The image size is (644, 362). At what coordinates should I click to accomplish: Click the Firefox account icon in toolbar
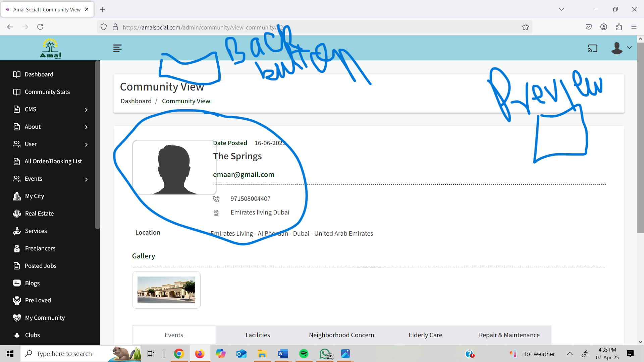pyautogui.click(x=603, y=27)
